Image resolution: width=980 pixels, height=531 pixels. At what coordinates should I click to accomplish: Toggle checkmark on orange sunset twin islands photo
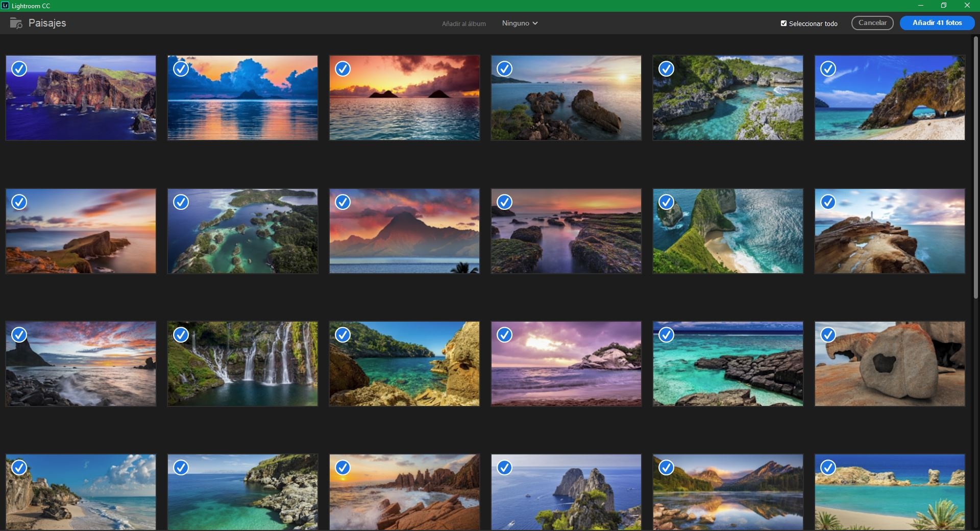[343, 69]
